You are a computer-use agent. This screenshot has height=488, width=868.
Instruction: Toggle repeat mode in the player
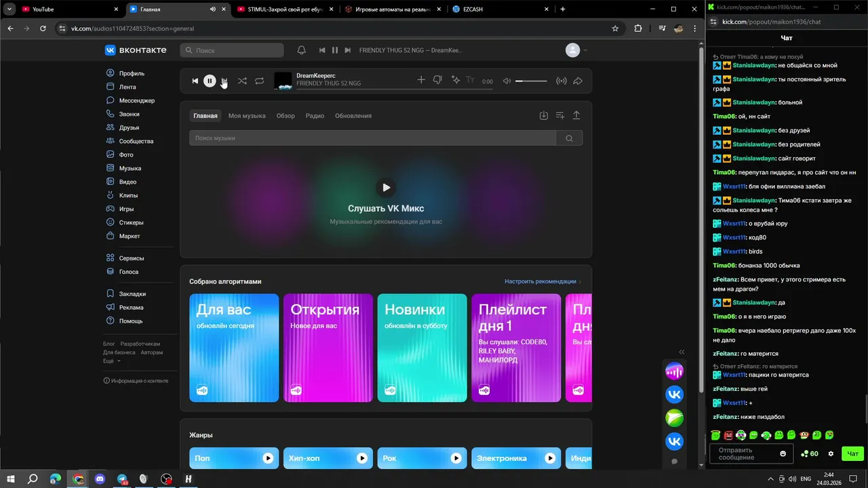(x=259, y=81)
